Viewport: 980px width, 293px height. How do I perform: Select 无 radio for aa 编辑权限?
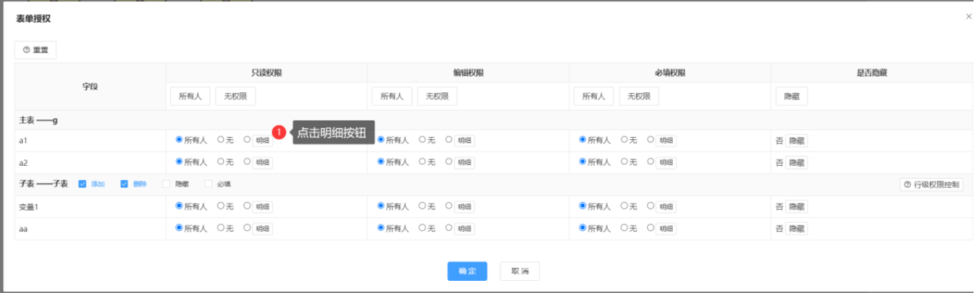[423, 228]
